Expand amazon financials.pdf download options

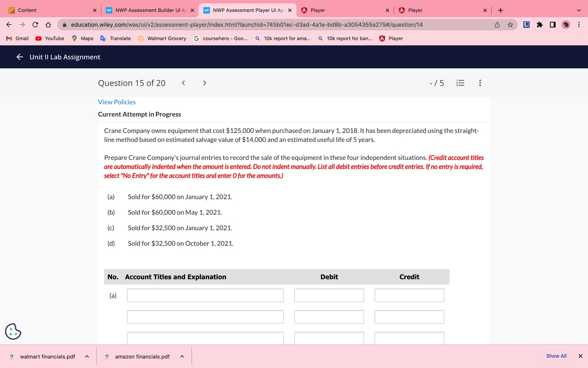point(182,356)
